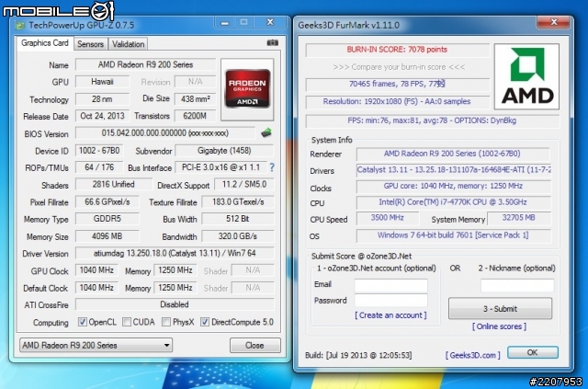Click the Resolution 1920x1080 (FS) field

(398, 102)
